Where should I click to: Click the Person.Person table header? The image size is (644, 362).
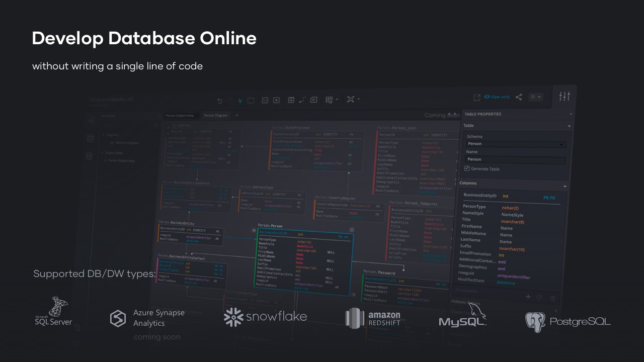[x=270, y=226]
